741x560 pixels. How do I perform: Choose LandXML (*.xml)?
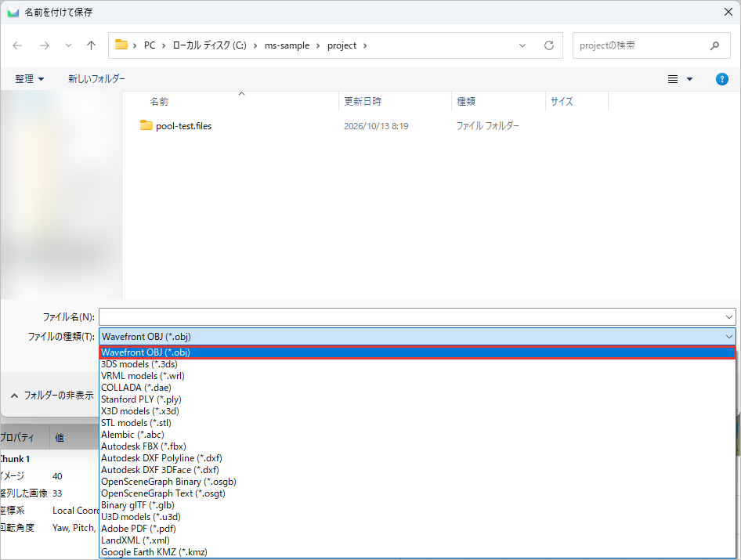click(417, 540)
